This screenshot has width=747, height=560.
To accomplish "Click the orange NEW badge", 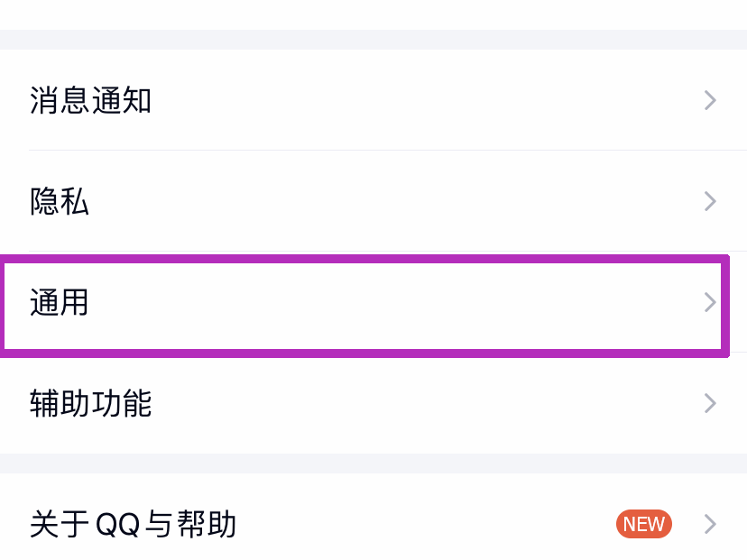I will click(x=643, y=524).
